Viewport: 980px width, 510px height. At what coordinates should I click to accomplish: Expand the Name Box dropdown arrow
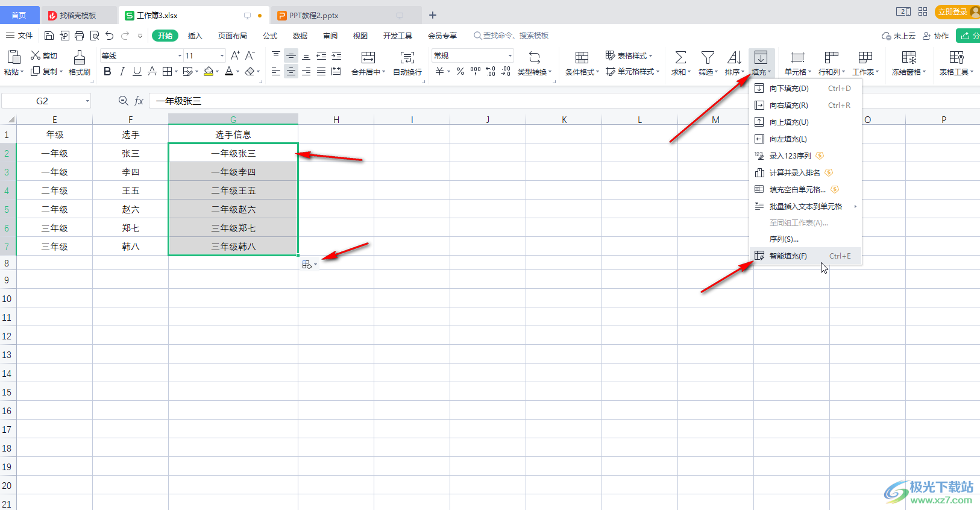pyautogui.click(x=87, y=101)
